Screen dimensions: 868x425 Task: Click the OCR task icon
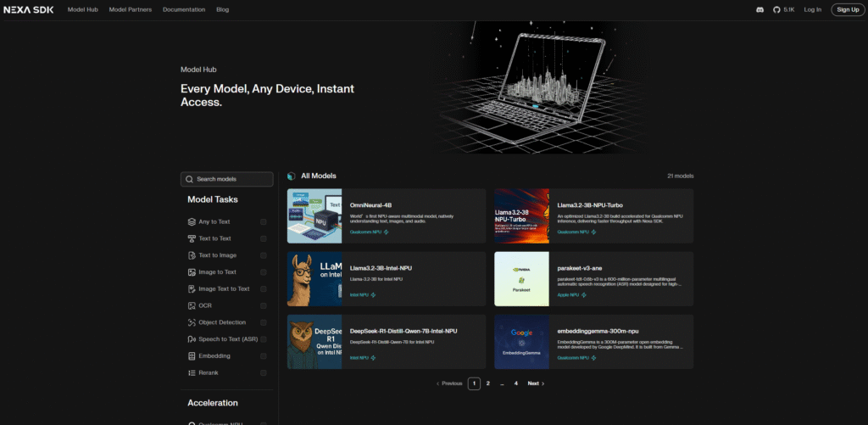click(192, 305)
